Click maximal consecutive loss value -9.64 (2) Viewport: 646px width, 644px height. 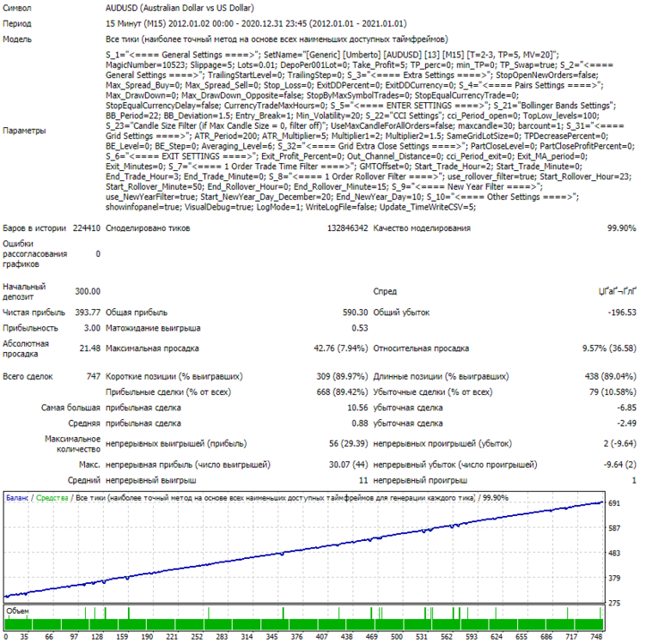[619, 464]
